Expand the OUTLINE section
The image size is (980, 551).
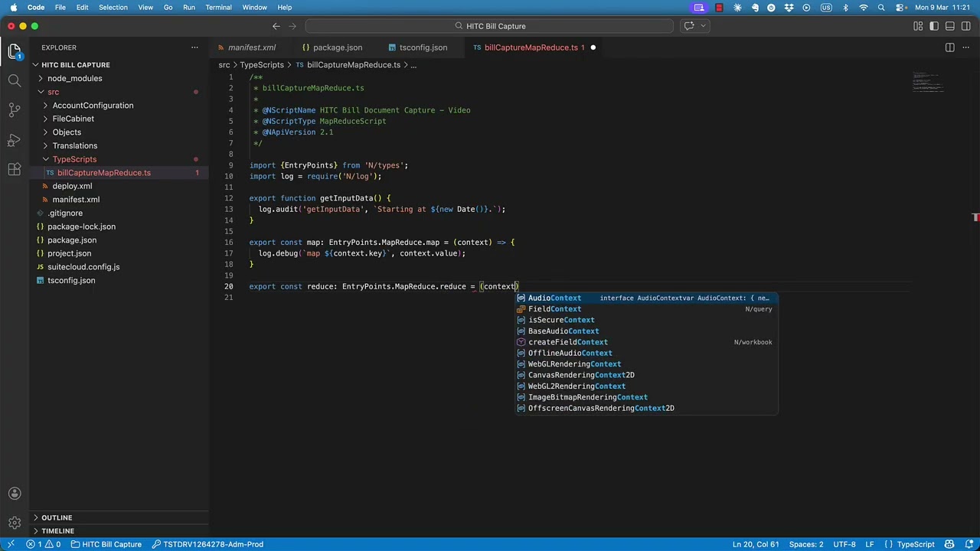point(57,518)
